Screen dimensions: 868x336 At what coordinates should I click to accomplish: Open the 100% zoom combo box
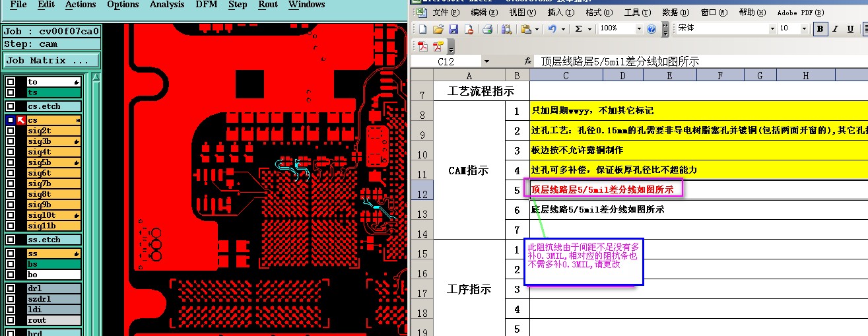click(620, 28)
